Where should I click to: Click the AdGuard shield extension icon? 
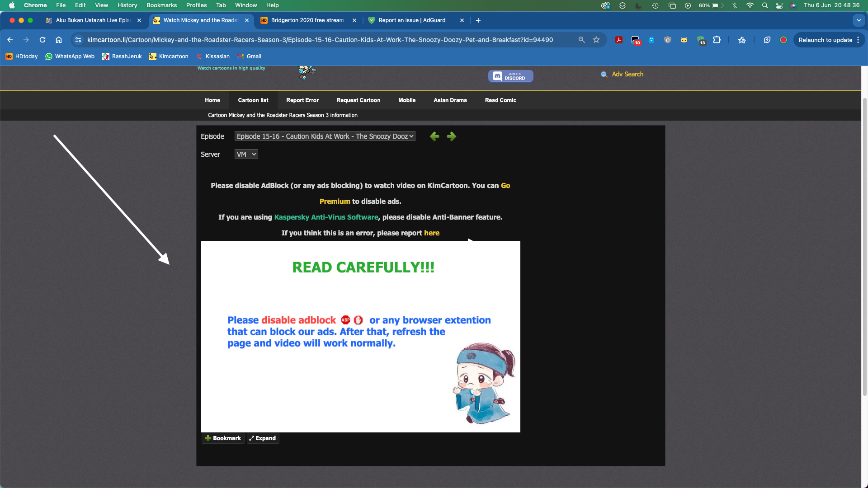(700, 40)
